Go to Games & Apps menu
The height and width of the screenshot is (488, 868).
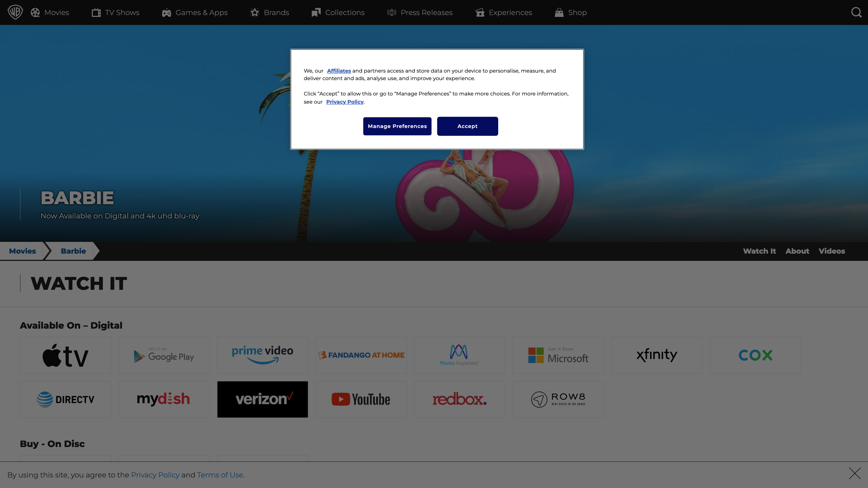pyautogui.click(x=195, y=12)
